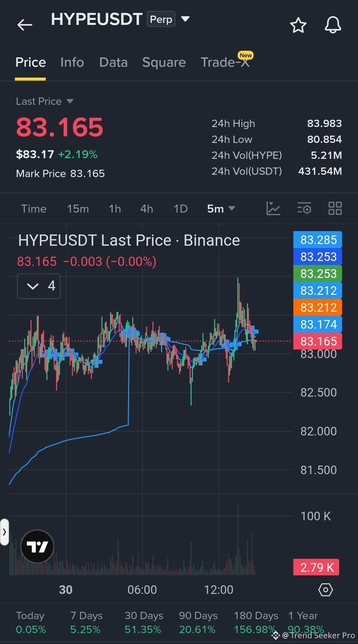
Task: Tap the 30 date axis label
Action: point(66,590)
